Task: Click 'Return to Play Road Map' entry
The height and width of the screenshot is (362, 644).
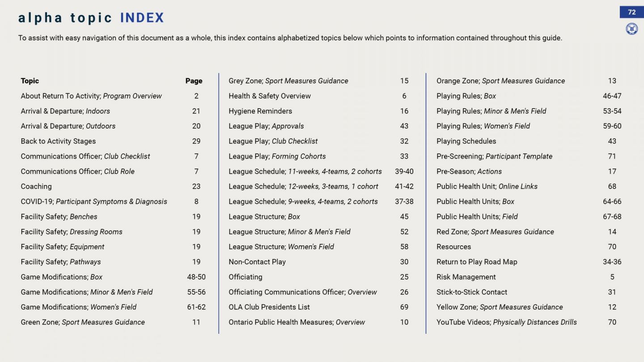Action: [x=477, y=262]
